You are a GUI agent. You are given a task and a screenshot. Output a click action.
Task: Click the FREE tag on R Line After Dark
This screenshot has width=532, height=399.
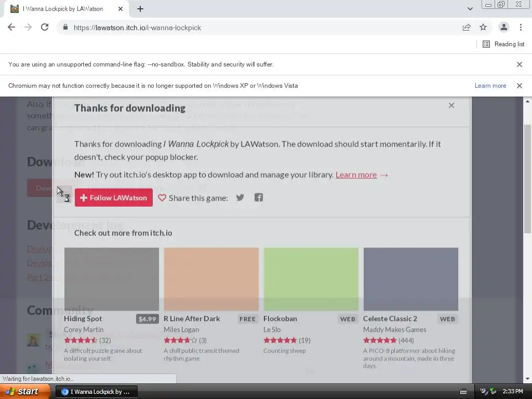tap(247, 319)
